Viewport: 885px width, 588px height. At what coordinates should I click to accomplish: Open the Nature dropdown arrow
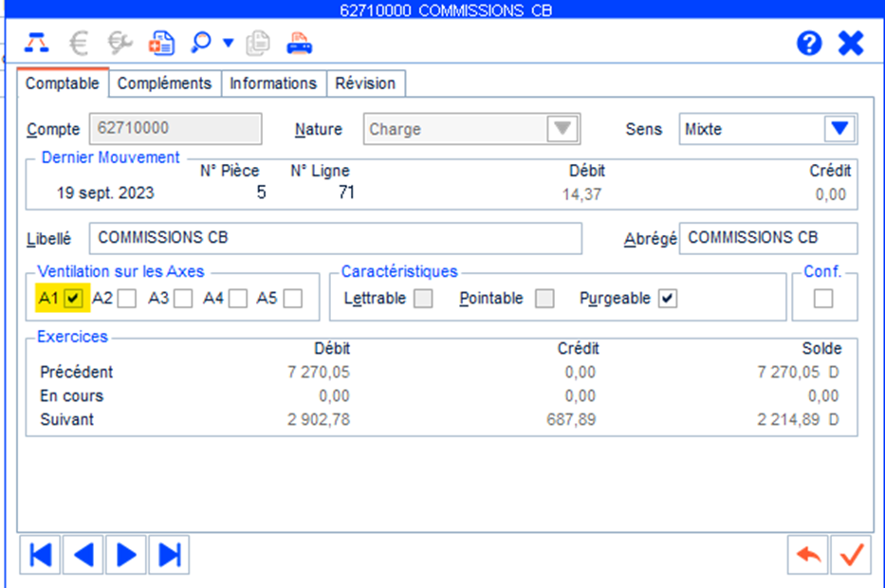click(563, 129)
